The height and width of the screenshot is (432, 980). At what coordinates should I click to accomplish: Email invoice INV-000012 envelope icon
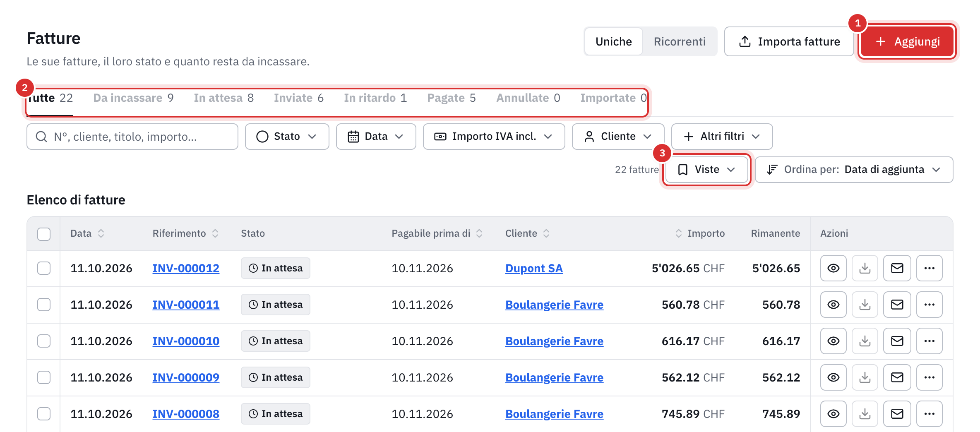click(x=897, y=268)
